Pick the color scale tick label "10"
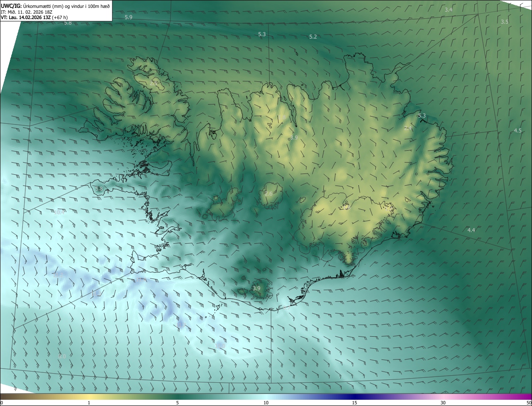The height and width of the screenshot is (406, 532). (266, 403)
